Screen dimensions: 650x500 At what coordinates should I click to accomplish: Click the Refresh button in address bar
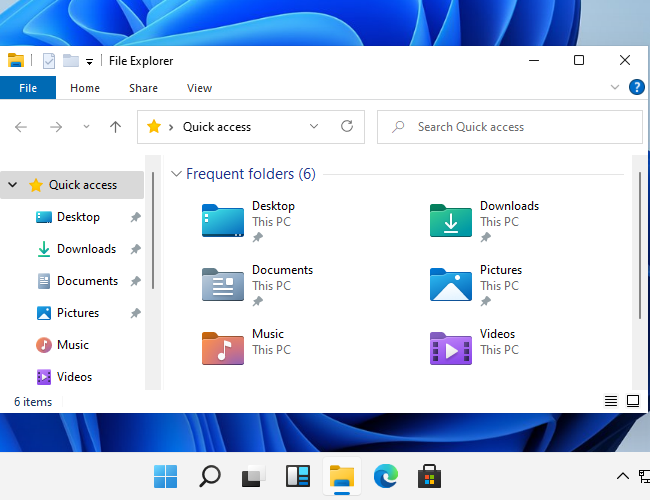tap(347, 127)
